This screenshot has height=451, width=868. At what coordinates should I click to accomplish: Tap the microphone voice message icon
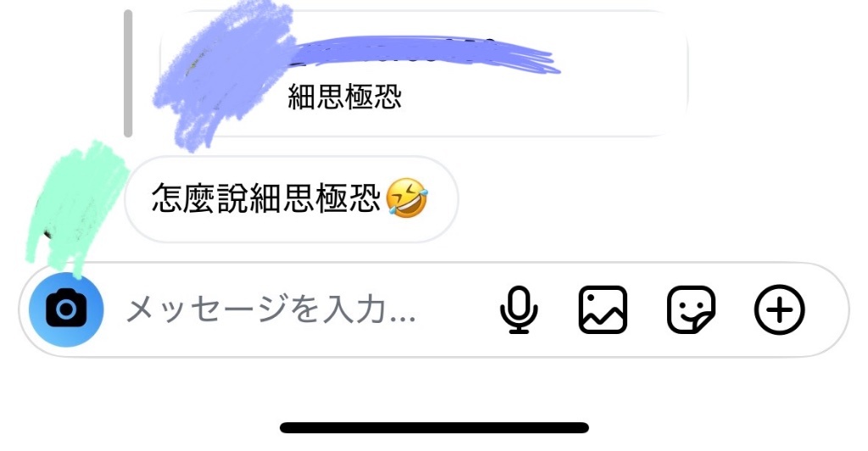pos(519,310)
